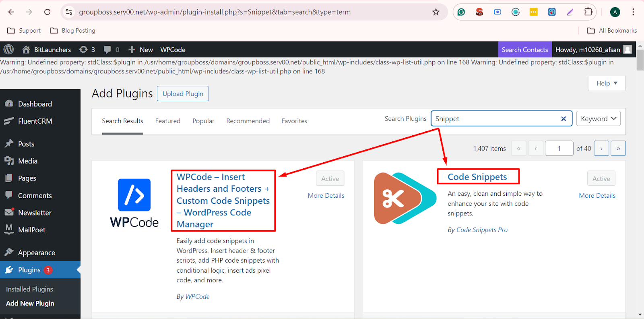This screenshot has height=319, width=644.
Task: Click the browser back arrow
Action: tap(11, 12)
